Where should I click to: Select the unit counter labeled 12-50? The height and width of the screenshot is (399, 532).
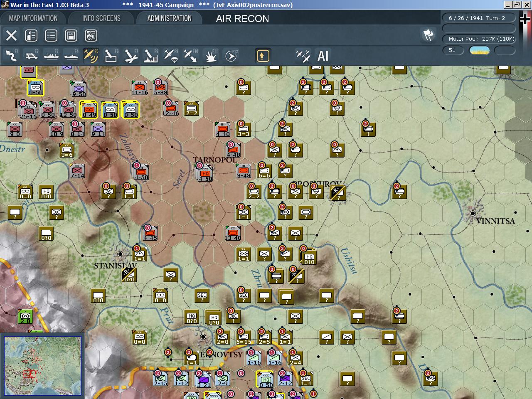point(68,109)
